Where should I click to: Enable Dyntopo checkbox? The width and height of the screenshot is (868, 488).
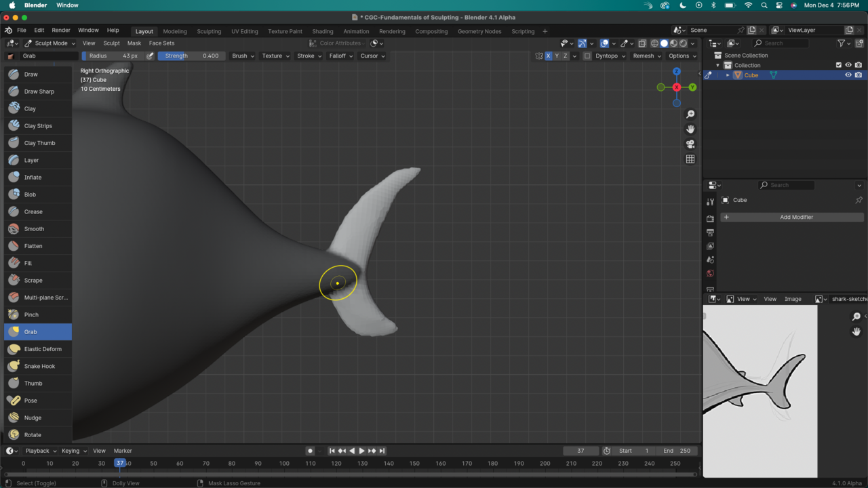(x=587, y=56)
